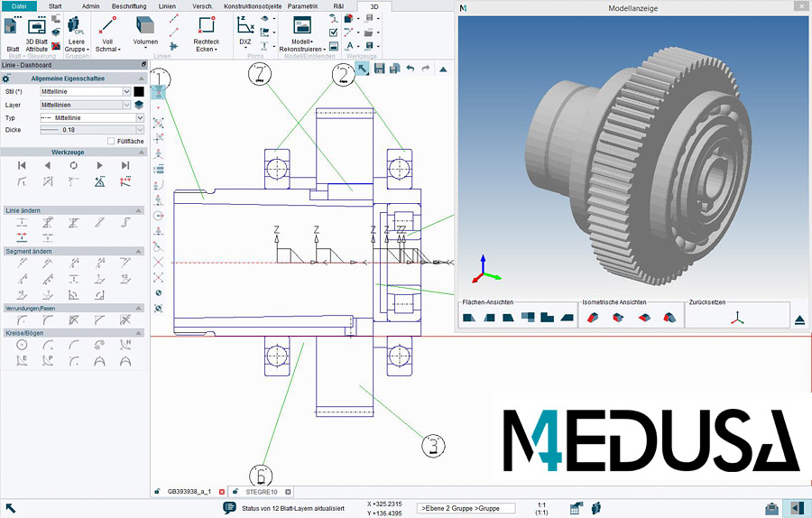812x518 pixels.
Task: Select first Flächen-Ansichten view icon
Action: coord(469,317)
